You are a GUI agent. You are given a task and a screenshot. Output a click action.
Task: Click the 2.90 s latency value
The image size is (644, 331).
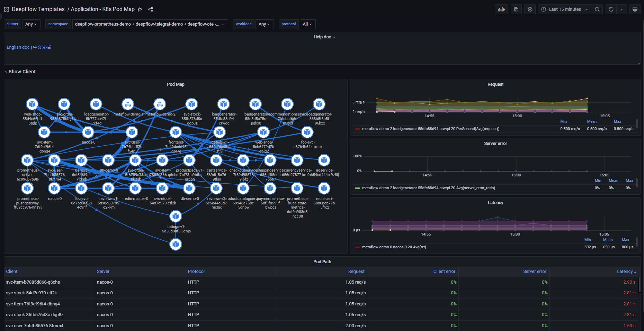[x=629, y=282]
